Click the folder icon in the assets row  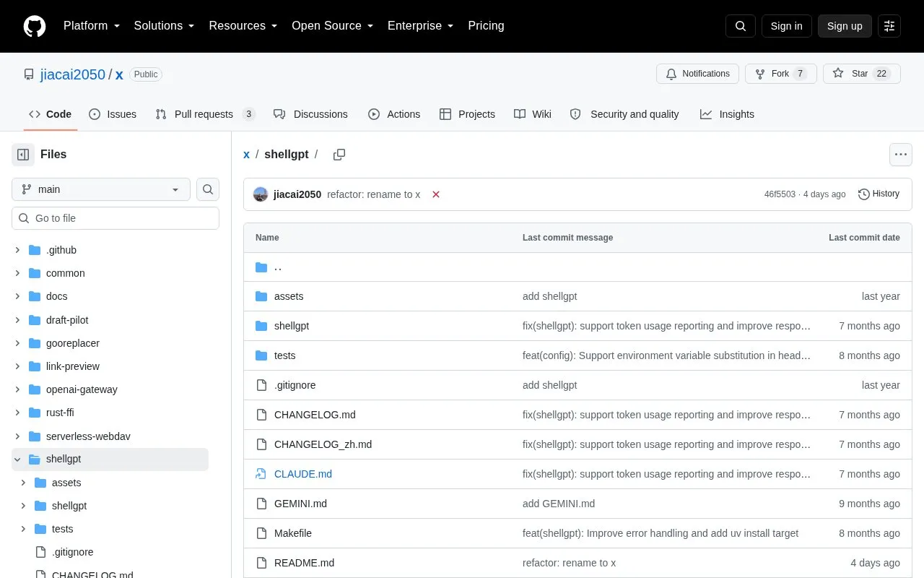[261, 296]
